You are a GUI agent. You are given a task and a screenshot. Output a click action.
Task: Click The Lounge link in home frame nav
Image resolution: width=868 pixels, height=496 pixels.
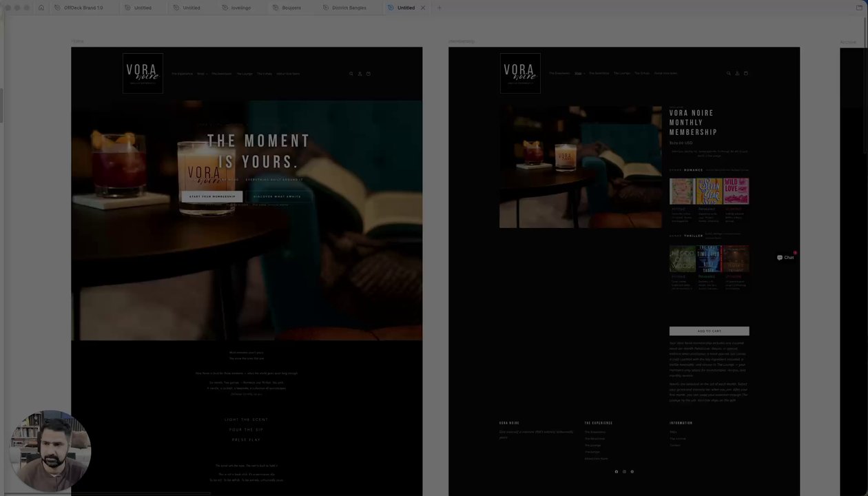pyautogui.click(x=245, y=74)
